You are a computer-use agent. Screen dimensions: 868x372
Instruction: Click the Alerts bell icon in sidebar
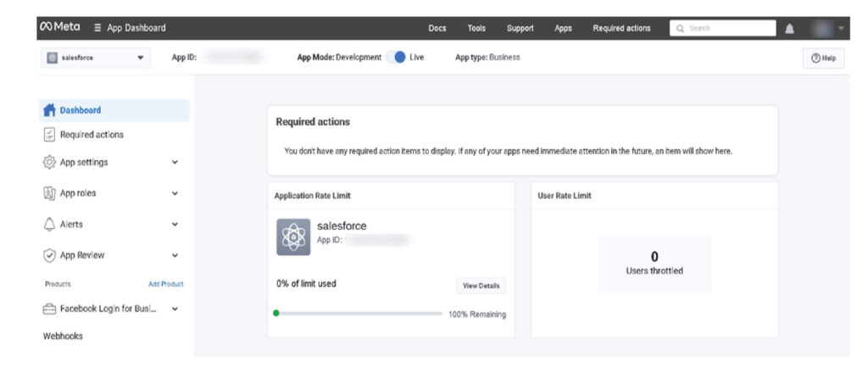49,225
